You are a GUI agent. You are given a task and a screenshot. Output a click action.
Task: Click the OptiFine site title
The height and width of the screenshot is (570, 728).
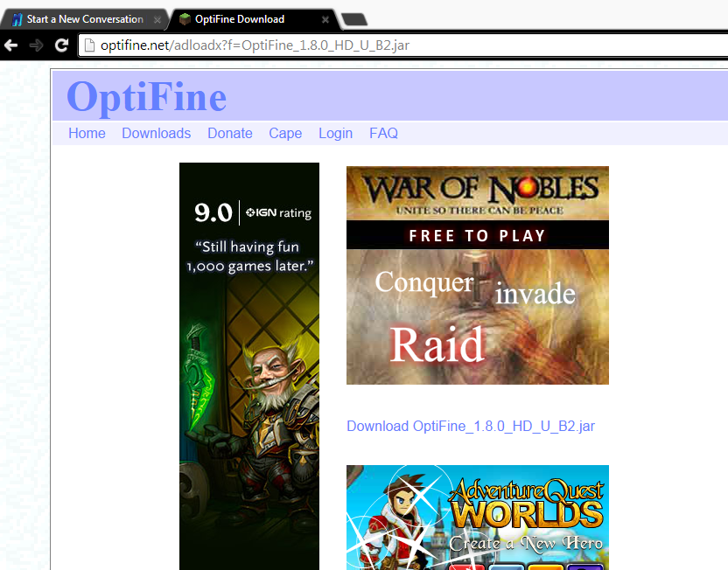[x=146, y=97]
